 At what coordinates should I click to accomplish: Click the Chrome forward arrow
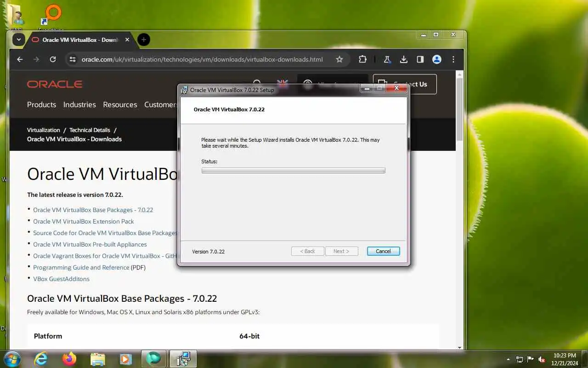[36, 59]
